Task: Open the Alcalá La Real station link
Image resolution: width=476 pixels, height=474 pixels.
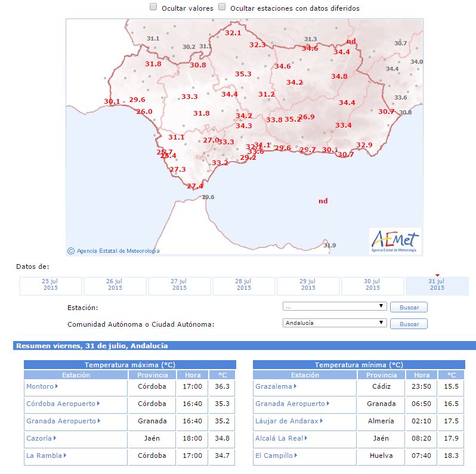Action: [279, 438]
